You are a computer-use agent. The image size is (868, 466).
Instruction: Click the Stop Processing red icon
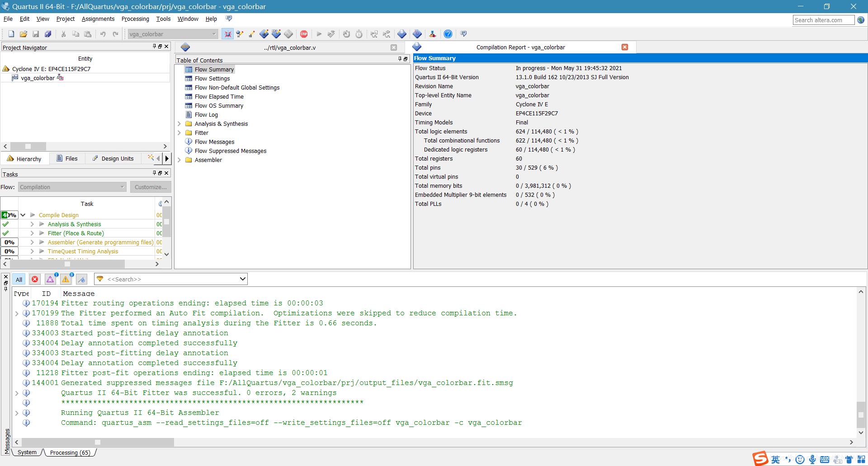click(x=304, y=34)
